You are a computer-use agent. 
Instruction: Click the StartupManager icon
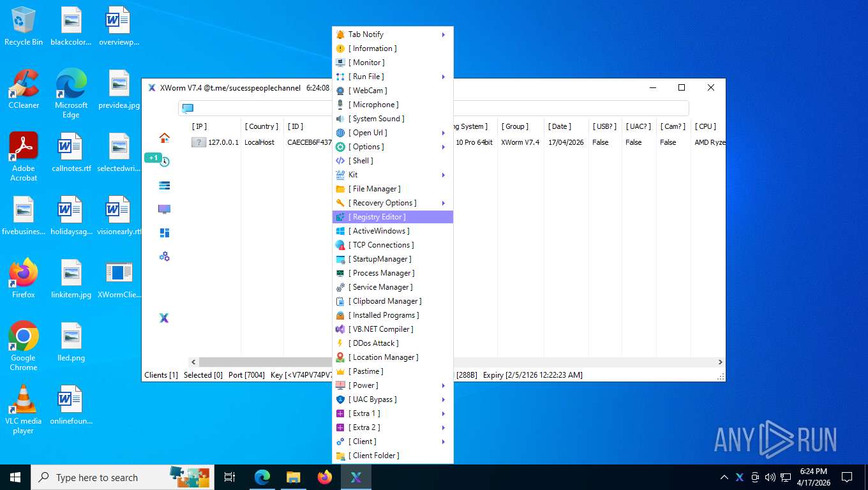pyautogui.click(x=340, y=259)
